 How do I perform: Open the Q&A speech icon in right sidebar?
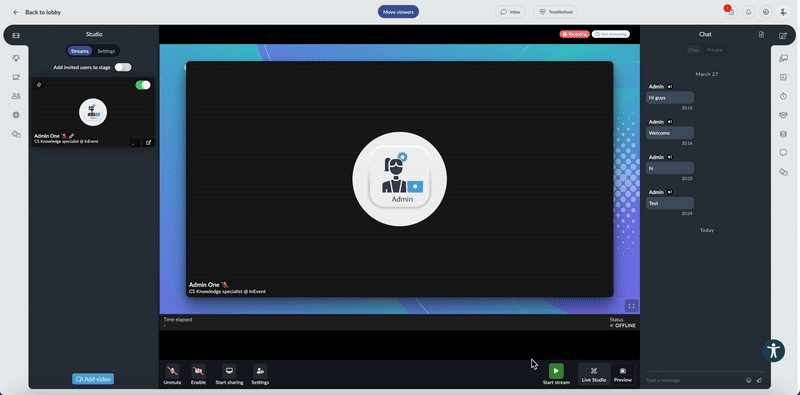[783, 58]
